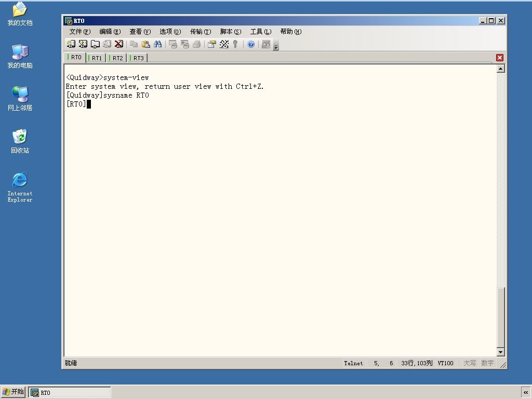Click the grey printer icon
This screenshot has width=532, height=399.
(197, 44)
